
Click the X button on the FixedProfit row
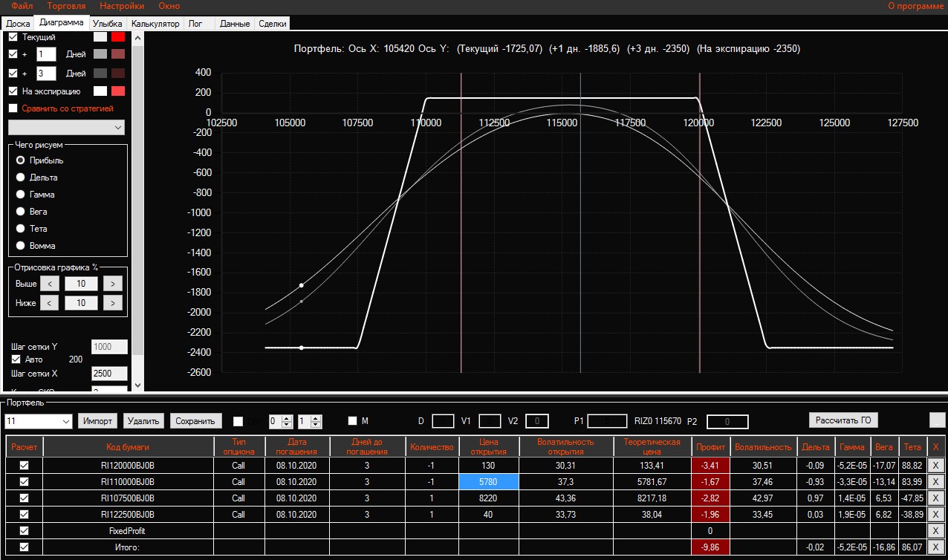936,531
